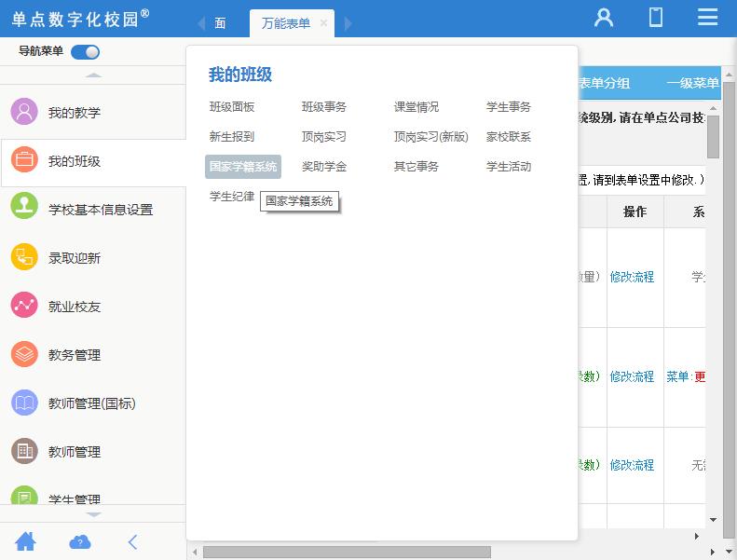Open 班级面板 in 我的班级 menu
The width and height of the screenshot is (737, 560).
click(x=232, y=107)
